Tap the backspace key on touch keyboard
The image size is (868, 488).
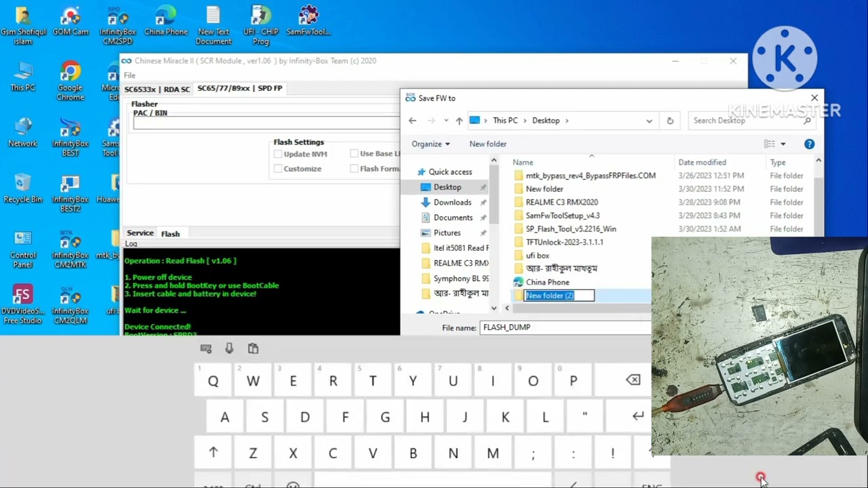pos(633,380)
